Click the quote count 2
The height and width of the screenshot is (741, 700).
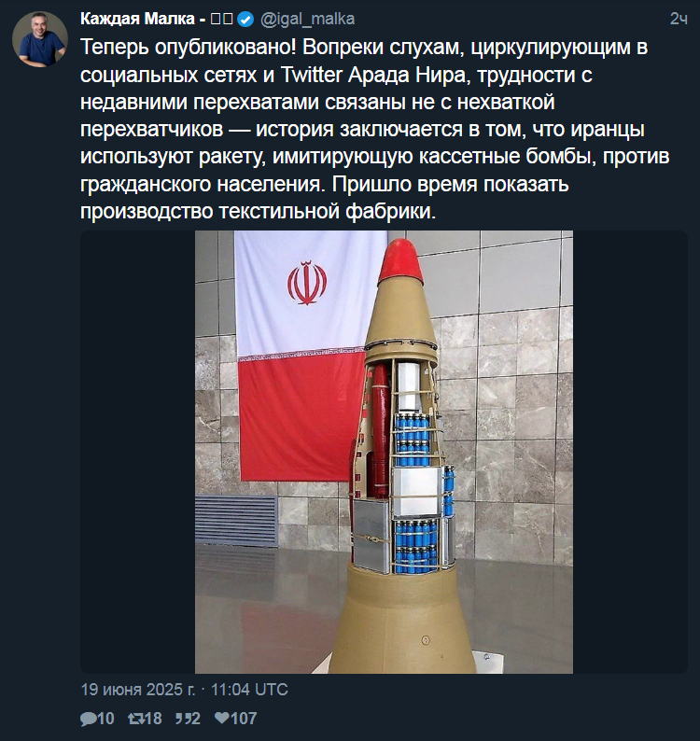195,719
